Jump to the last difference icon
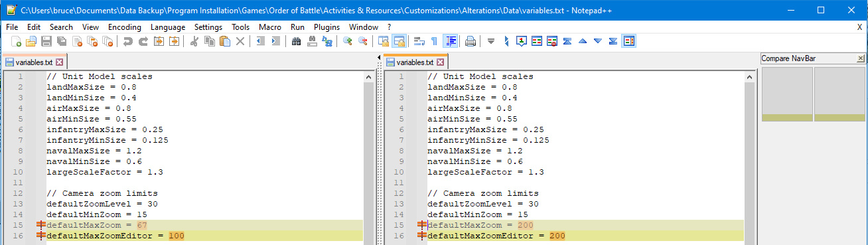This screenshot has width=868, height=245. tap(613, 41)
